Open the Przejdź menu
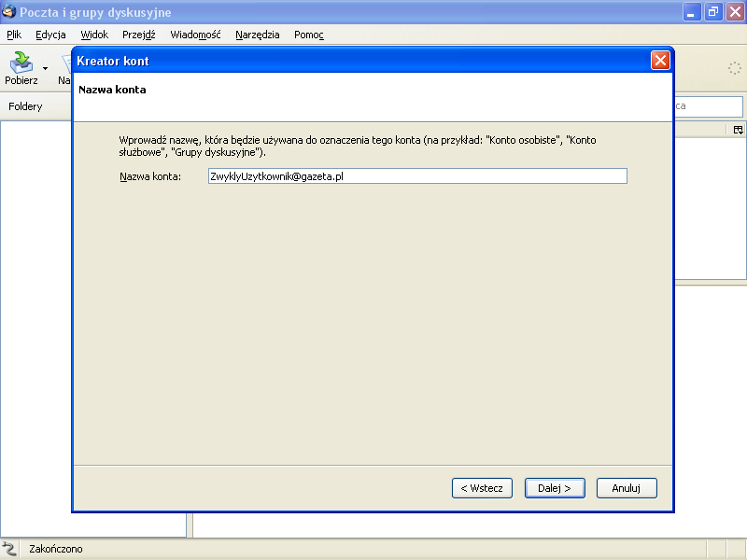 138,35
